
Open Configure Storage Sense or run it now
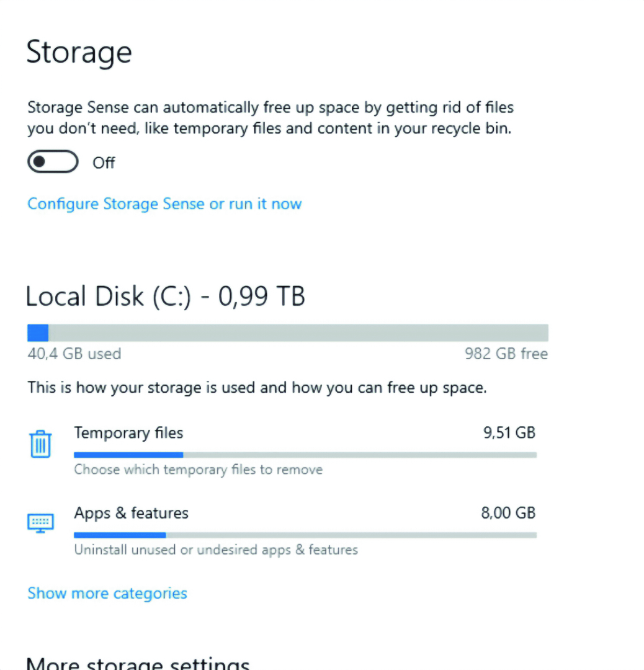(x=164, y=204)
